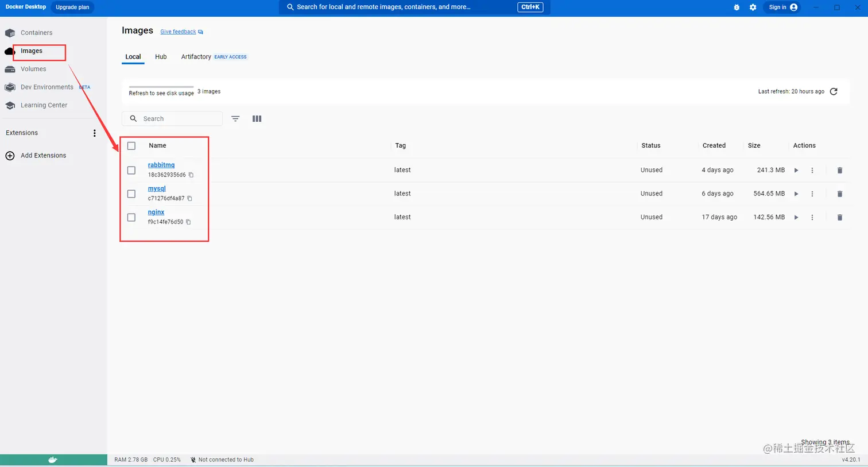Check the rabbitmq row checkbox

pos(131,170)
